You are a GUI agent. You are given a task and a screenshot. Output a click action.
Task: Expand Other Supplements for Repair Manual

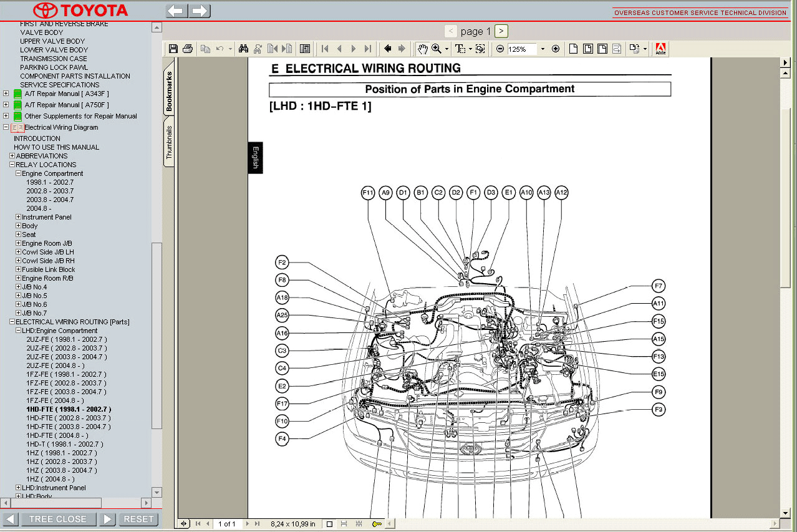click(x=6, y=116)
